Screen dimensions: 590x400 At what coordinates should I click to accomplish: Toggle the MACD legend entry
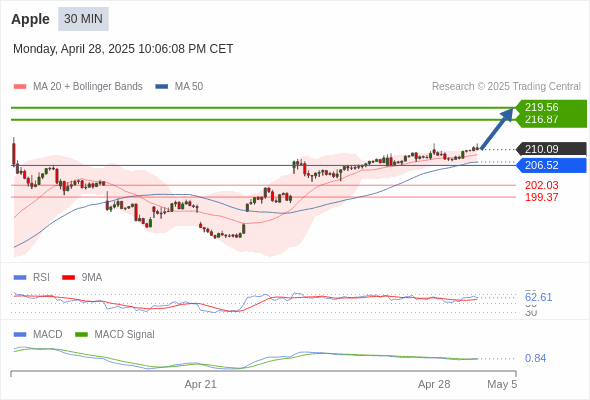point(38,334)
